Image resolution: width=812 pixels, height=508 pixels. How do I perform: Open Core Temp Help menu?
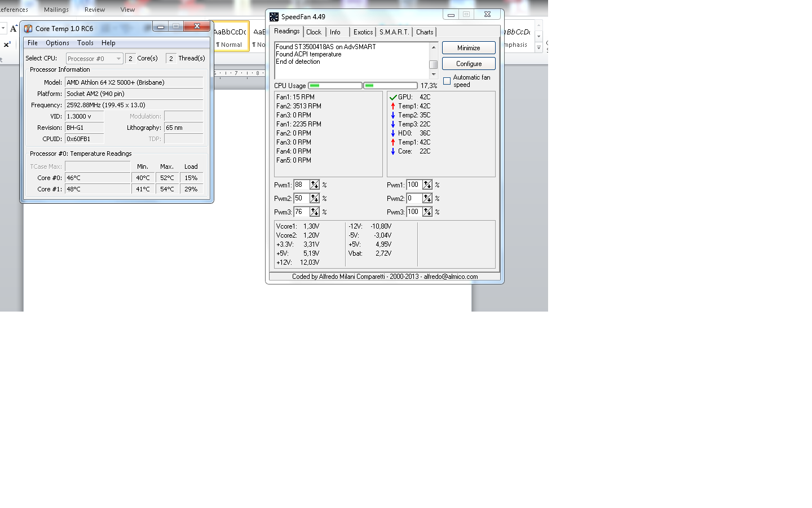108,43
